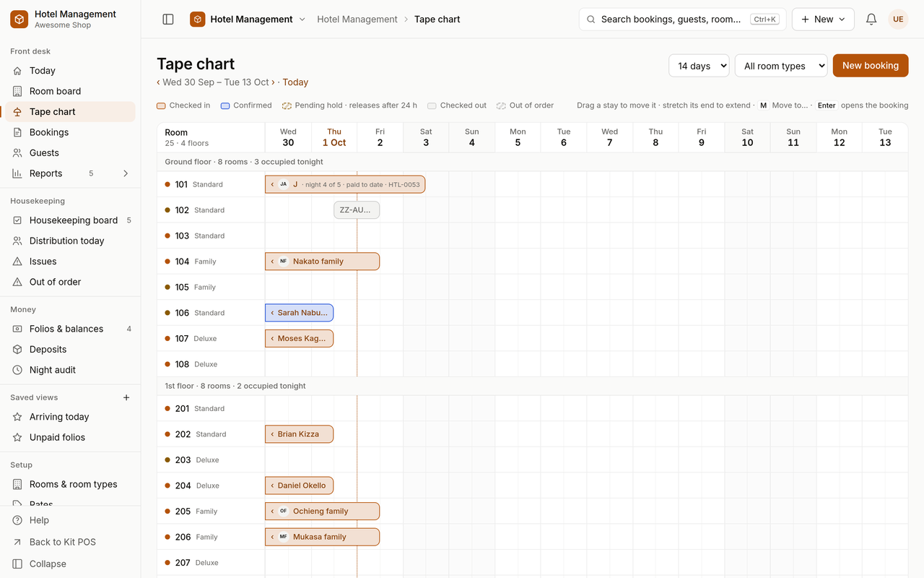Click the Daniel Okello stay in room 204

(x=299, y=486)
